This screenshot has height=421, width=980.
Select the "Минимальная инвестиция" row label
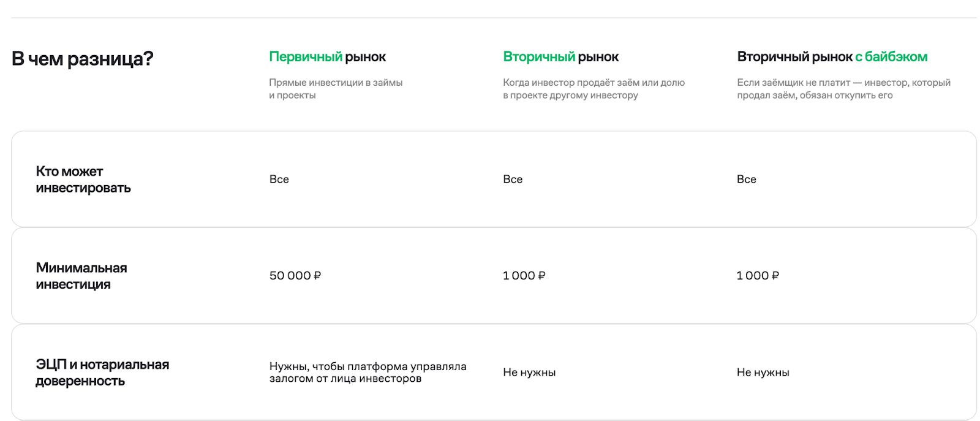pyautogui.click(x=81, y=276)
